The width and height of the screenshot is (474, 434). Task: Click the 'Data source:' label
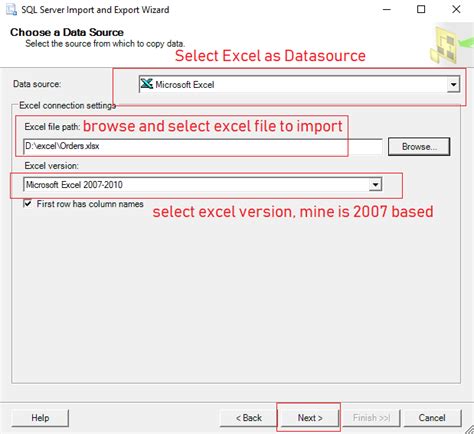tap(37, 84)
